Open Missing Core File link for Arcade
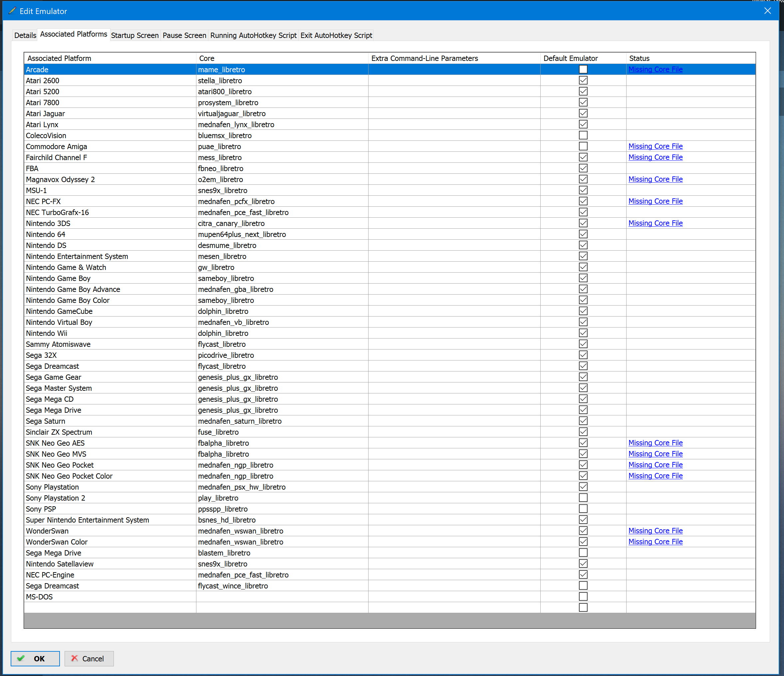The height and width of the screenshot is (676, 784). click(x=655, y=69)
